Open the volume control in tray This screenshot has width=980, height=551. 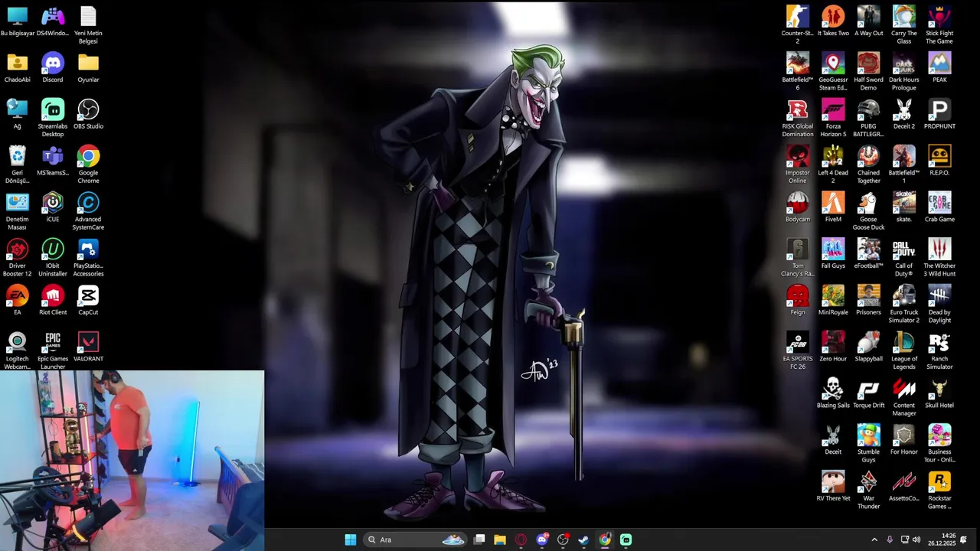tap(916, 540)
